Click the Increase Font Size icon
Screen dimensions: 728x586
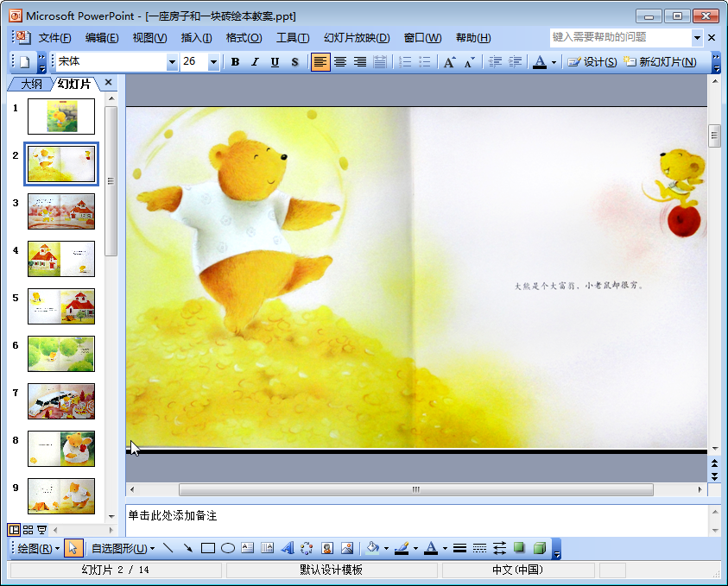(x=449, y=62)
